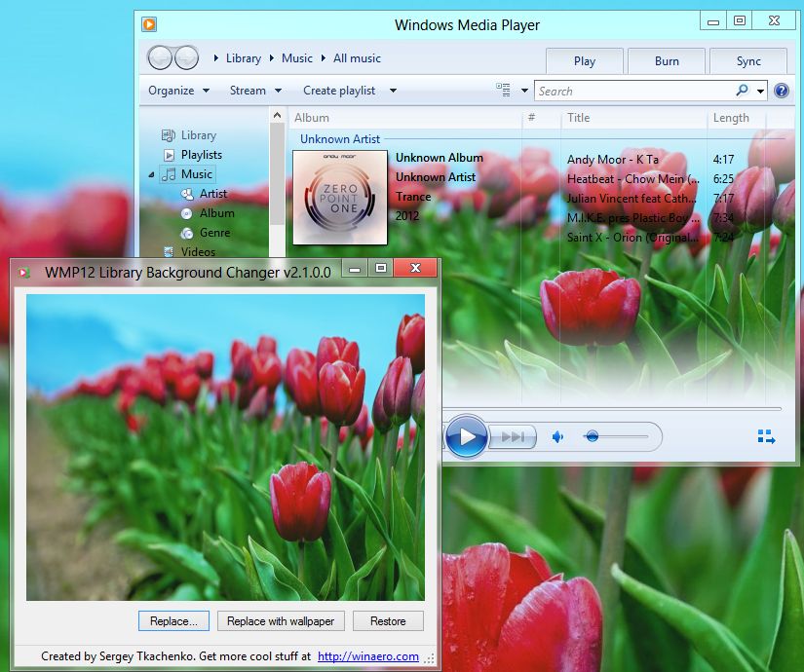Click the Replace... button

pyautogui.click(x=173, y=620)
